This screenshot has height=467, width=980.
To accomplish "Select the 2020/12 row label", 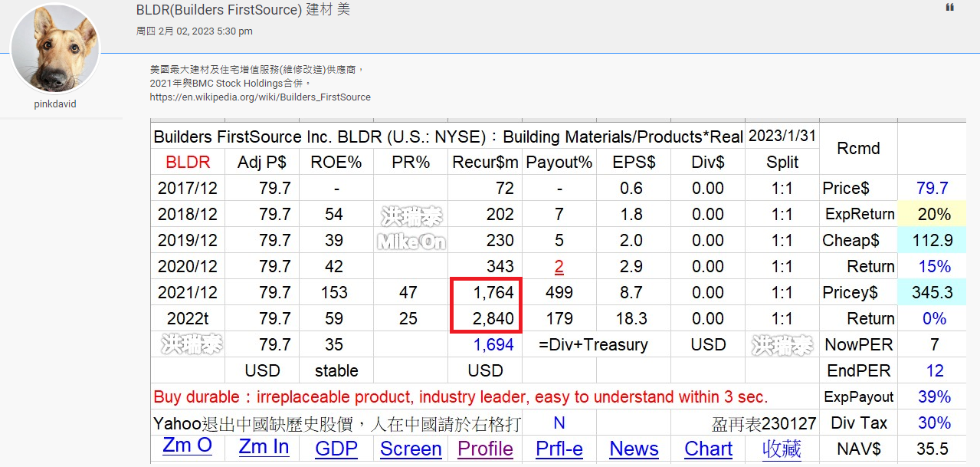I will coord(188,266).
